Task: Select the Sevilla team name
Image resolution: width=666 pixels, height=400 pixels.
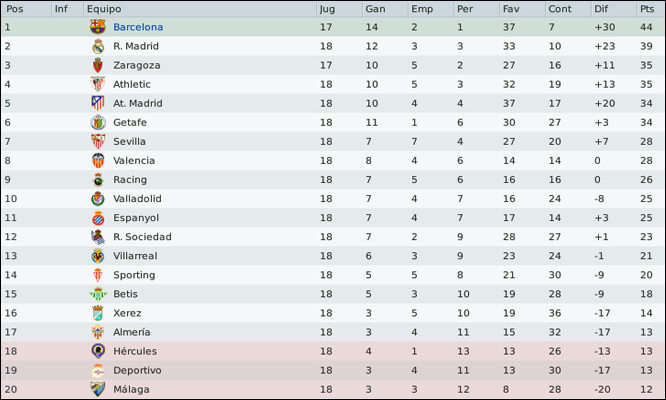Action: [x=130, y=141]
